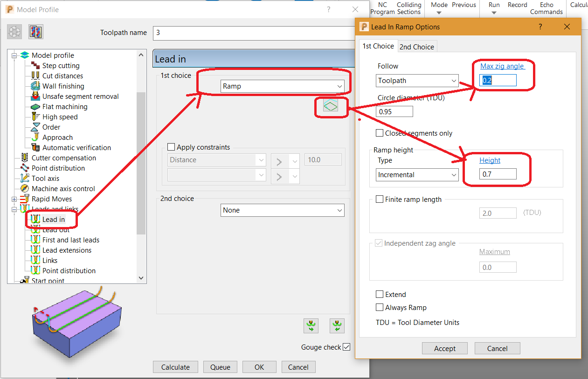Screen dimensions: 588x379
Task: Open the Cutter compensation settings
Action: [x=63, y=158]
